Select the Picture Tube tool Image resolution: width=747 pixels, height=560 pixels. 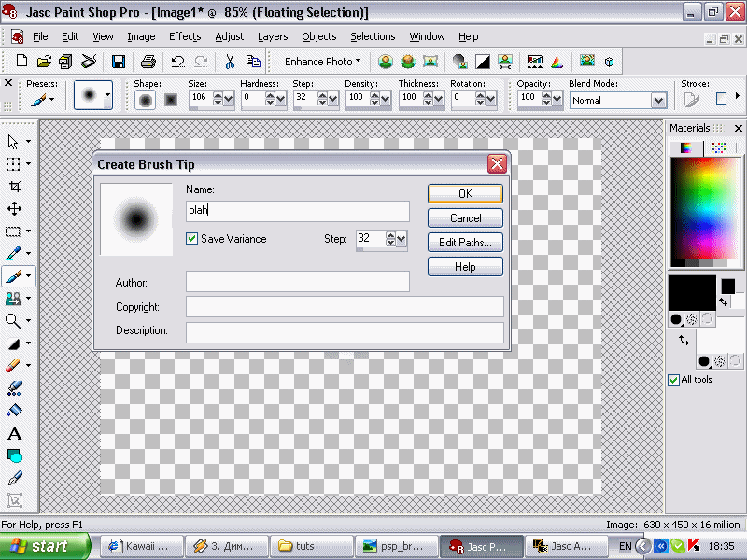[14, 387]
